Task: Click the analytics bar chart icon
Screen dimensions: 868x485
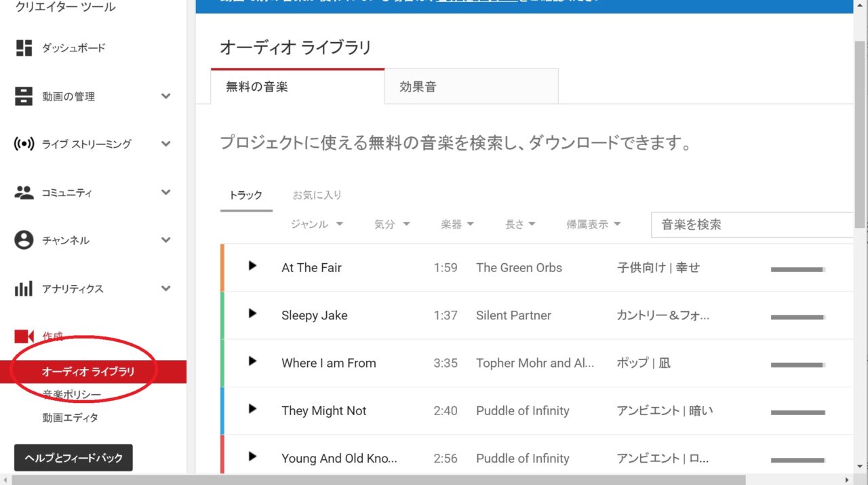Action: point(24,289)
